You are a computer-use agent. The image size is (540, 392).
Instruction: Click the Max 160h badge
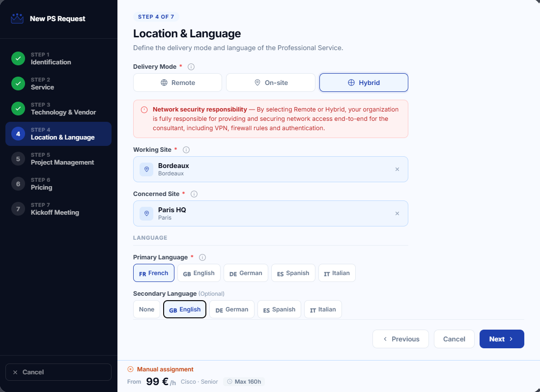[244, 382]
